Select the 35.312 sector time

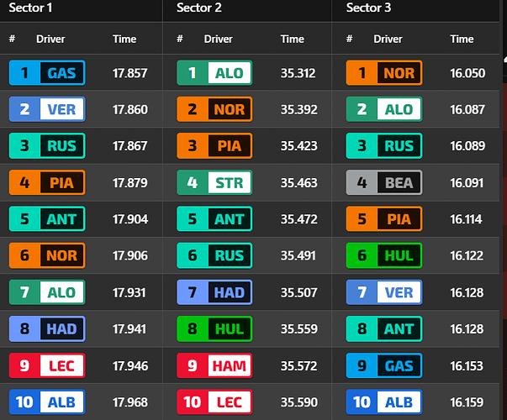(x=298, y=73)
